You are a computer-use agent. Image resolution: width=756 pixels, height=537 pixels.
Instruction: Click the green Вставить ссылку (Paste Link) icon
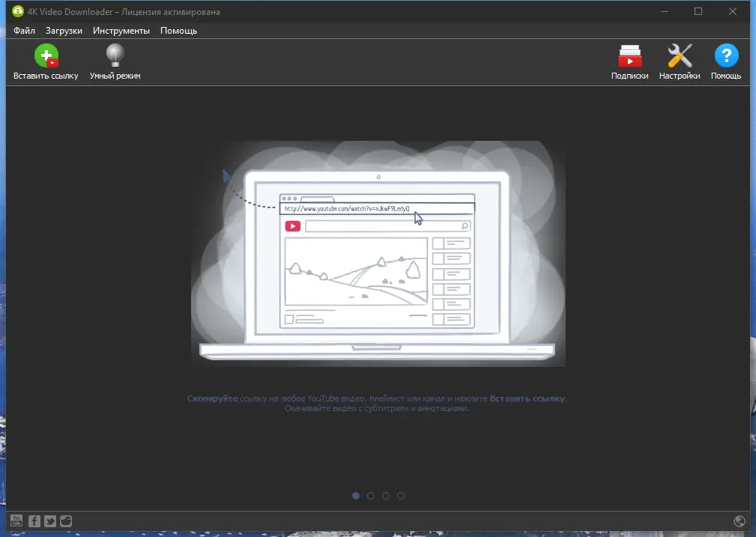click(46, 55)
